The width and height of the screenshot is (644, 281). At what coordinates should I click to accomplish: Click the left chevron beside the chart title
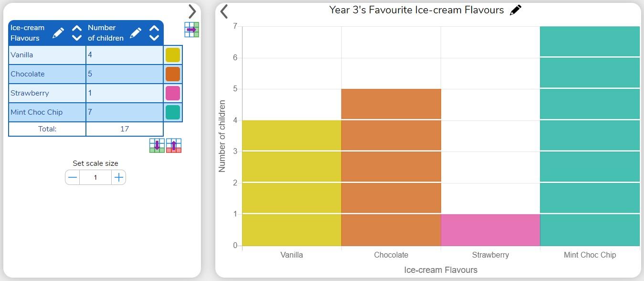coord(224,11)
